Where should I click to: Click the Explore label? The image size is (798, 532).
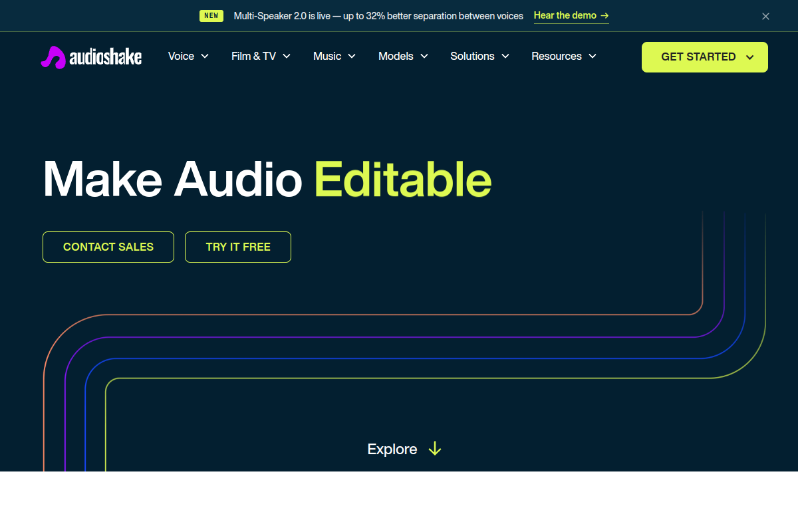(392, 449)
